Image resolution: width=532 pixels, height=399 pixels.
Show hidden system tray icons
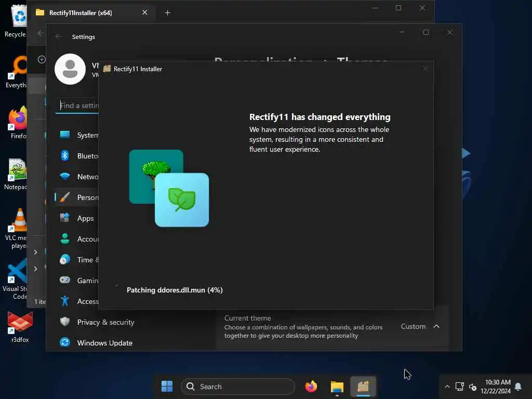447,387
